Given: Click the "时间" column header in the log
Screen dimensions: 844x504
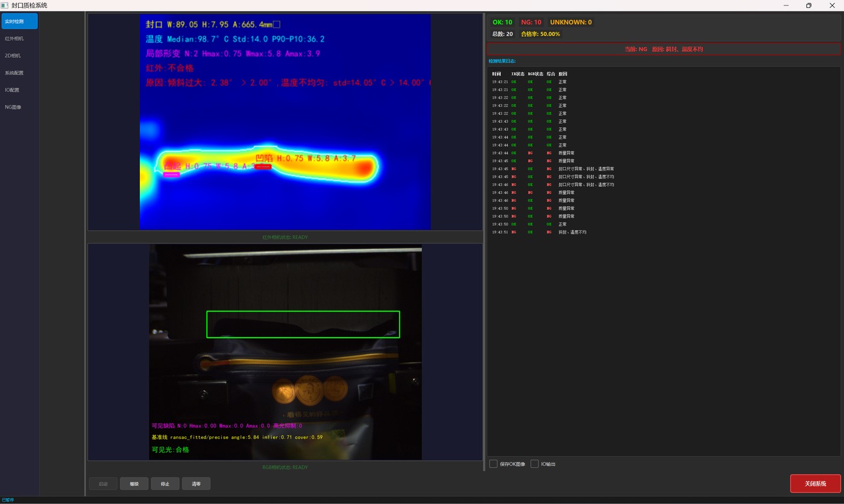Looking at the screenshot, I should coord(496,74).
